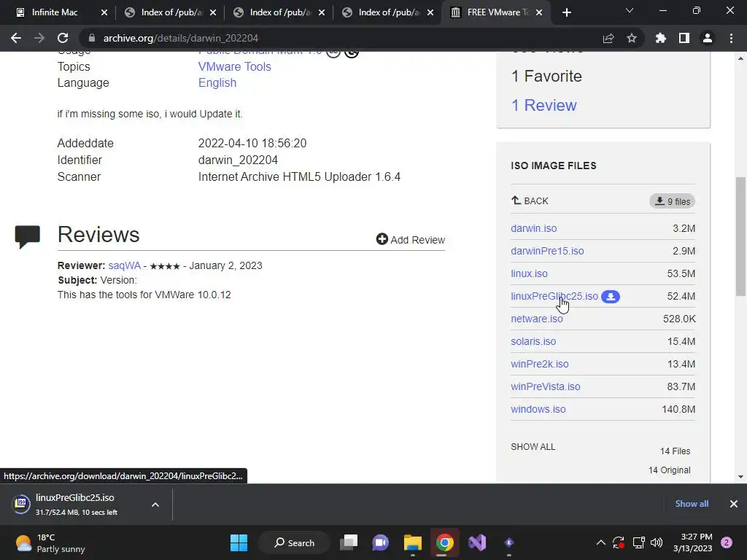
Task: Open the Windows Start menu
Action: (x=239, y=542)
